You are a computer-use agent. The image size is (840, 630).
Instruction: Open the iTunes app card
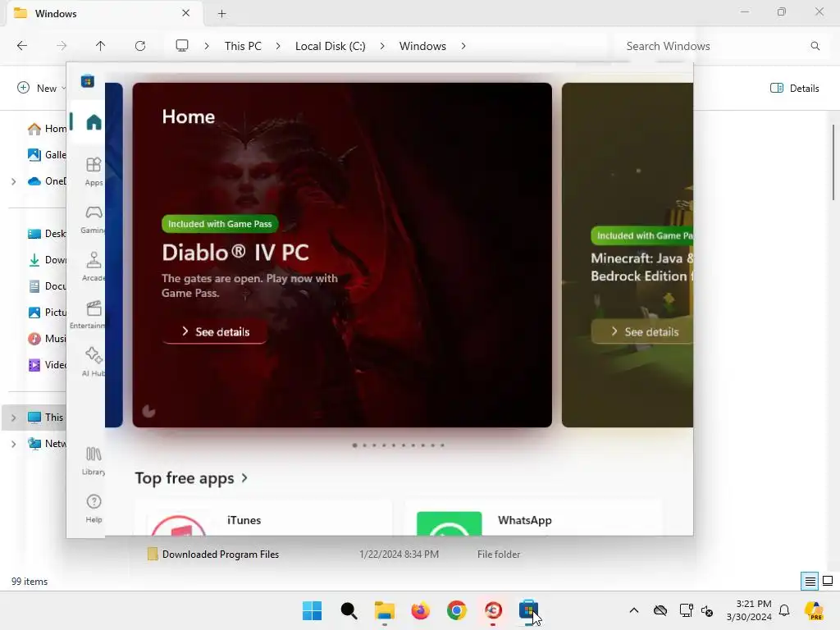(263, 519)
